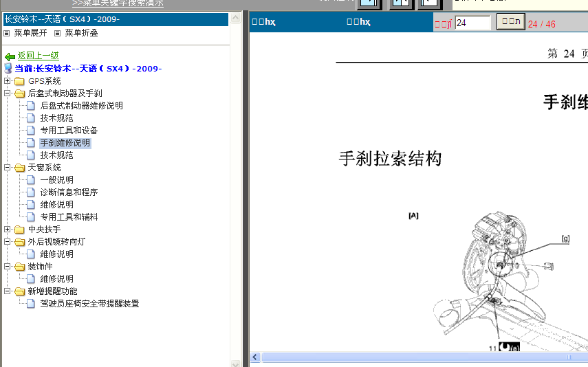The height and width of the screenshot is (367, 588).
Task: Click the second hx link in blue bar
Action: coord(358,22)
